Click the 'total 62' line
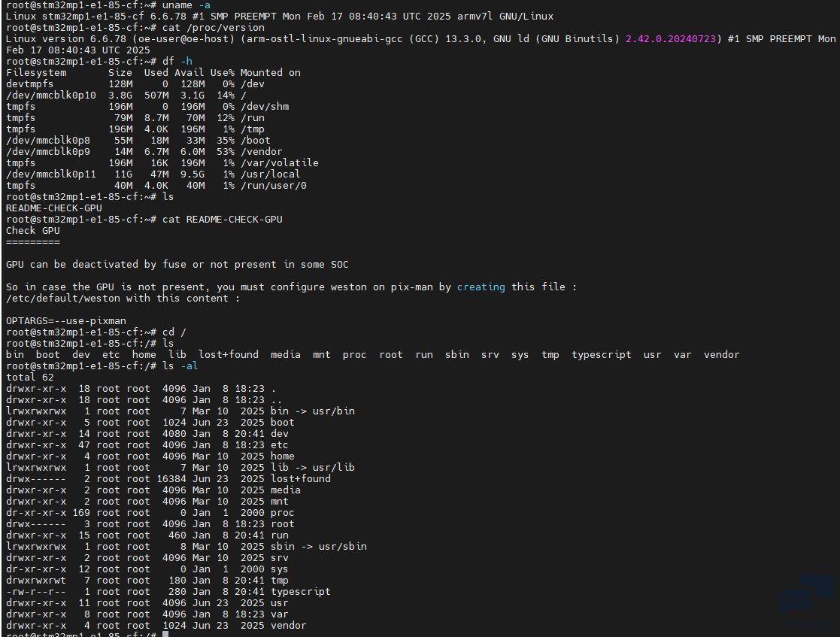This screenshot has width=840, height=637. pyautogui.click(x=30, y=377)
